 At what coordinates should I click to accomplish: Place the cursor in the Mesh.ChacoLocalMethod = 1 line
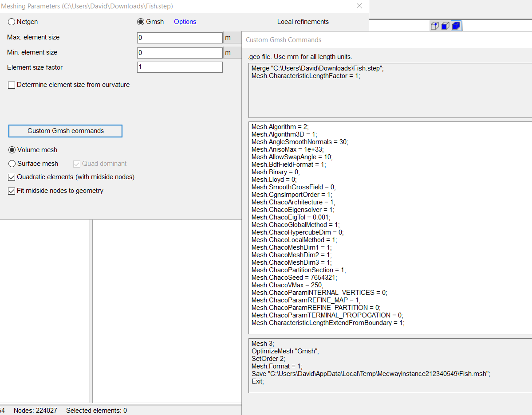(x=294, y=240)
